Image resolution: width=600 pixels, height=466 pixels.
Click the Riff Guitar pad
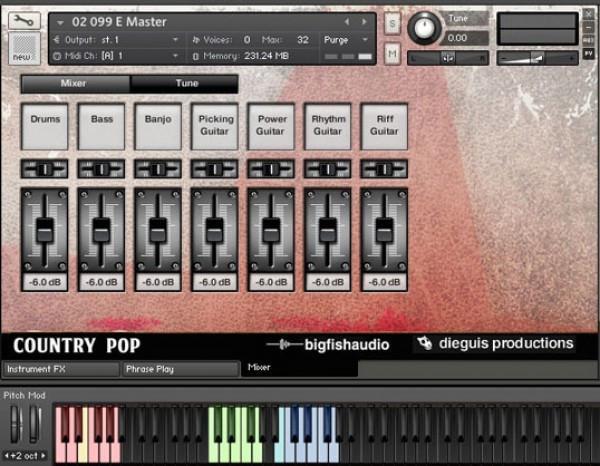[384, 125]
